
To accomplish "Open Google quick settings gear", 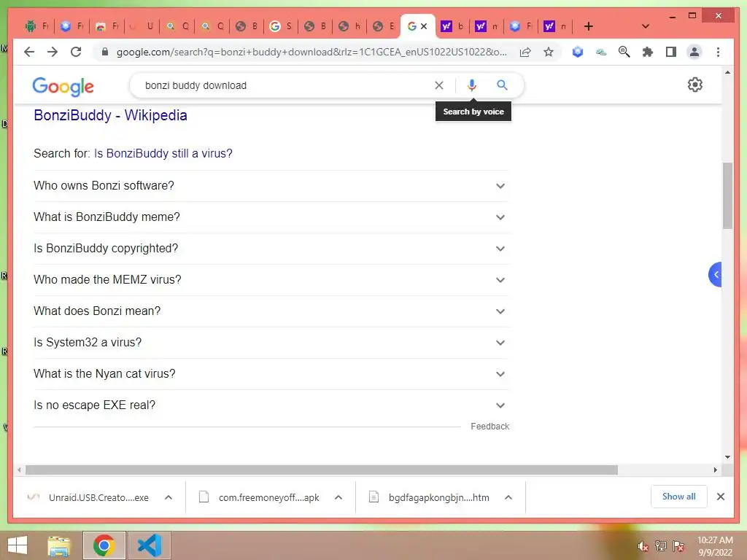I will 694,85.
